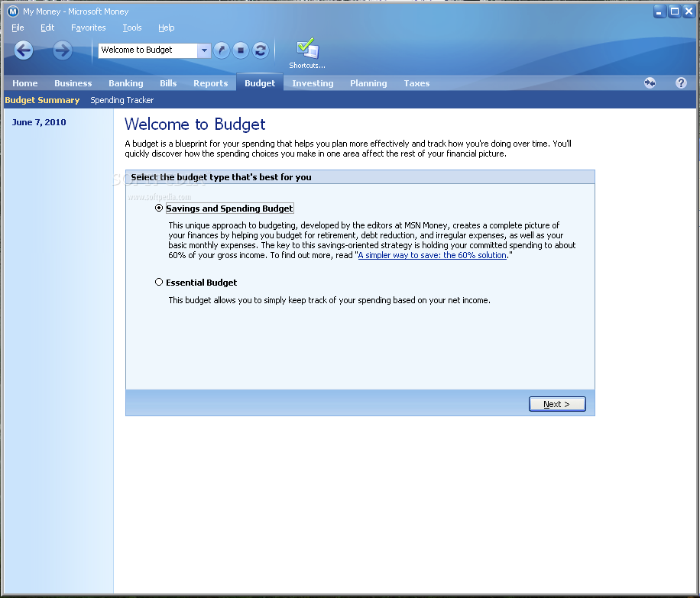700x598 pixels.
Task: Click the Next > button
Action: tap(557, 404)
